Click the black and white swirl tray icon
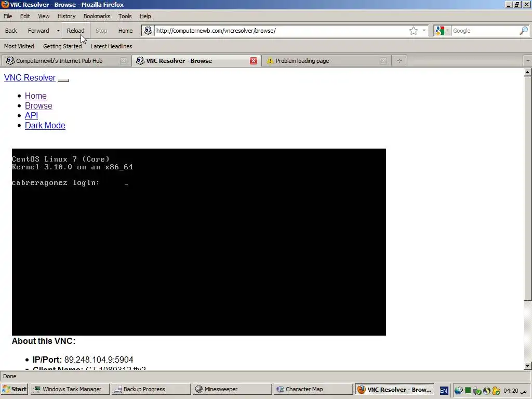This screenshot has width=532, height=399. 486,391
